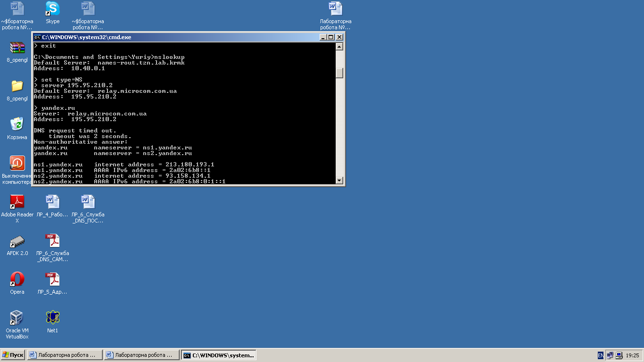Click the cmd window scroll down arrow

pos(339,180)
